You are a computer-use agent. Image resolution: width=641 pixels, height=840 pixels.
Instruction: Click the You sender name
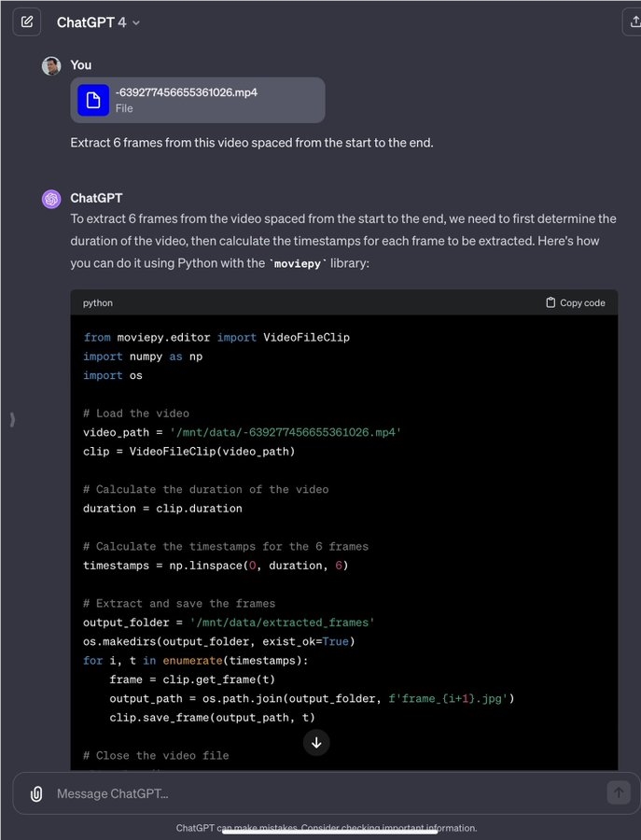tap(81, 65)
